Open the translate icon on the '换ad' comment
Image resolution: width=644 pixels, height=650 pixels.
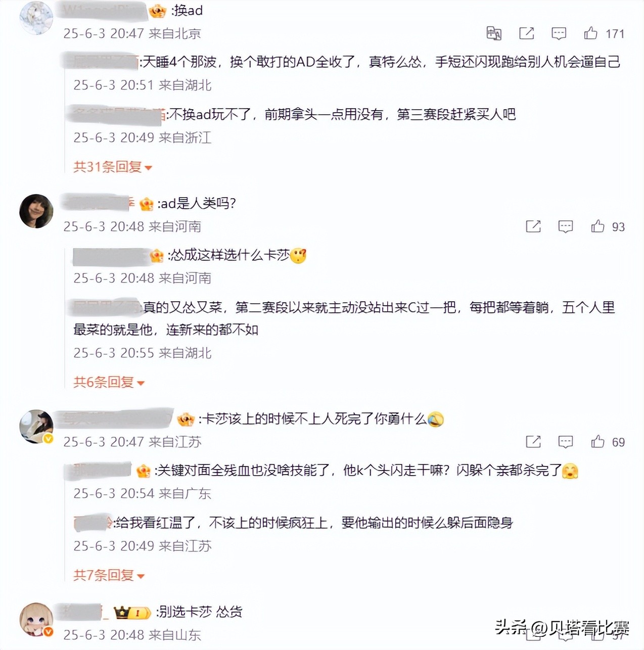click(494, 33)
